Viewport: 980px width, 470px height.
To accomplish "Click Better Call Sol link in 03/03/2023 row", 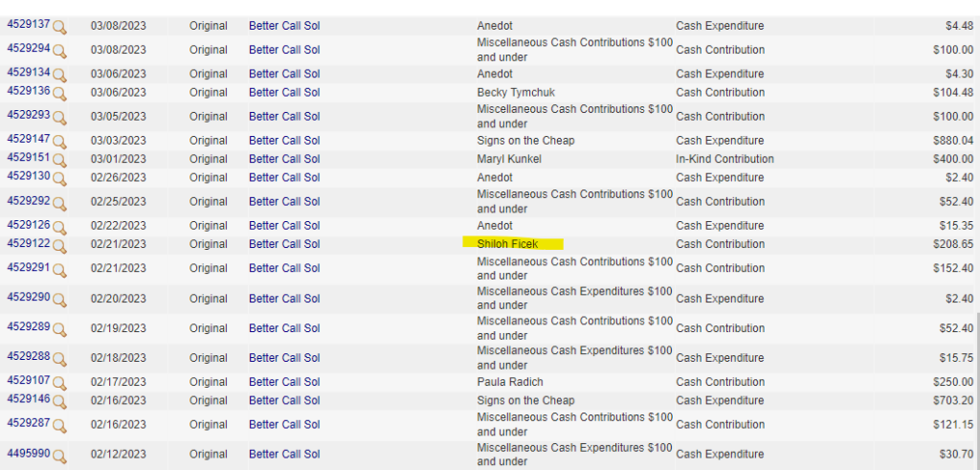I will click(284, 141).
